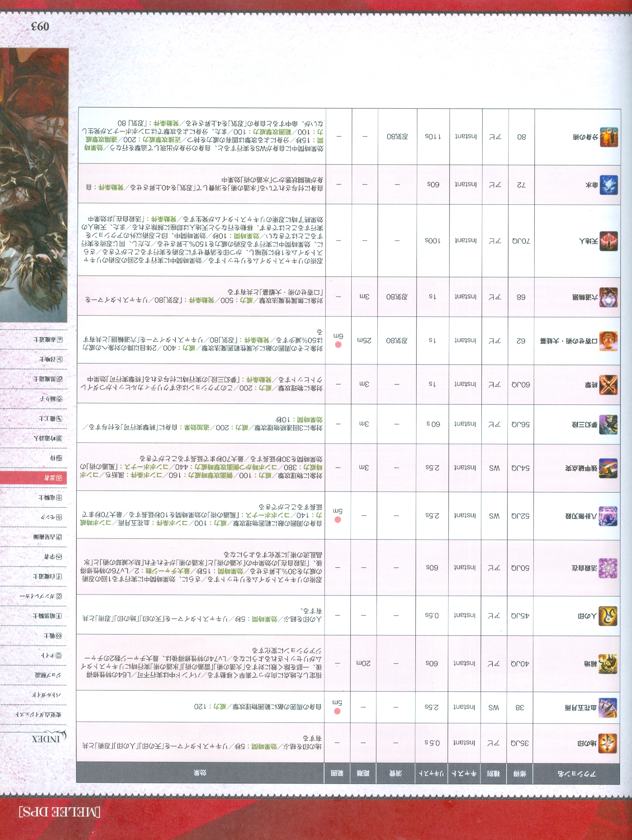Open the 竜騎士 index tab
This screenshot has width=632, height=840.
[50, 498]
